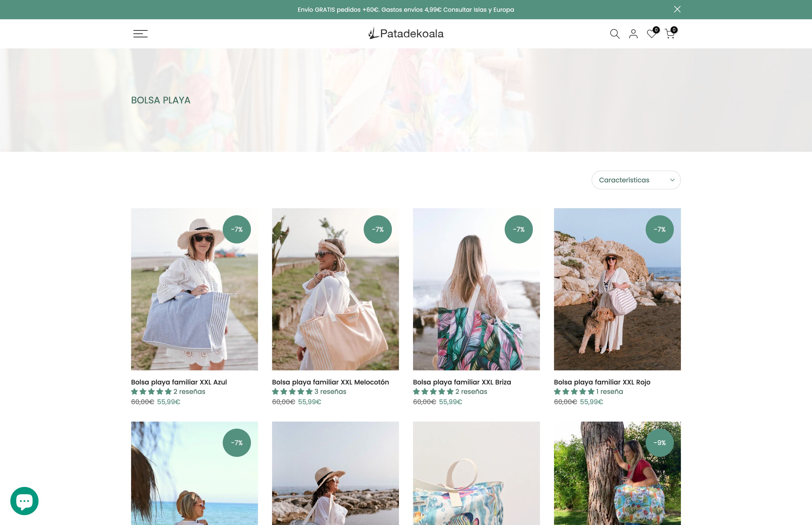This screenshot has height=525, width=812.
Task: Click the Envío GRATIS announcement text
Action: (406, 10)
